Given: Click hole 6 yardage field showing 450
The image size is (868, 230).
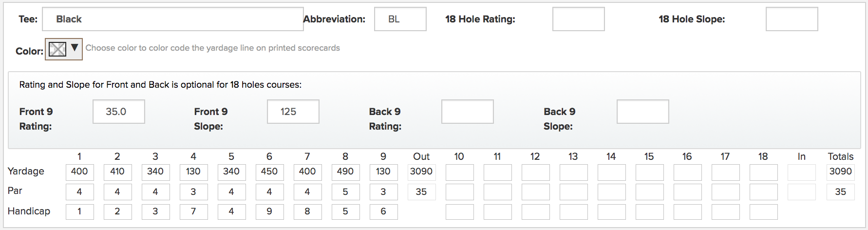Looking at the screenshot, I should tap(269, 172).
